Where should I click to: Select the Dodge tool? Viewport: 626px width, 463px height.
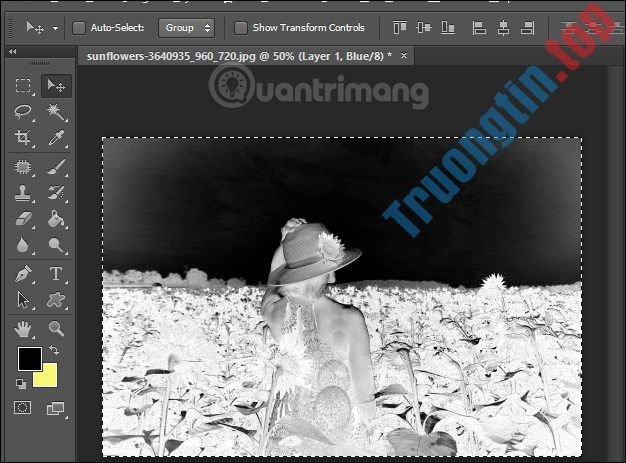pos(56,245)
